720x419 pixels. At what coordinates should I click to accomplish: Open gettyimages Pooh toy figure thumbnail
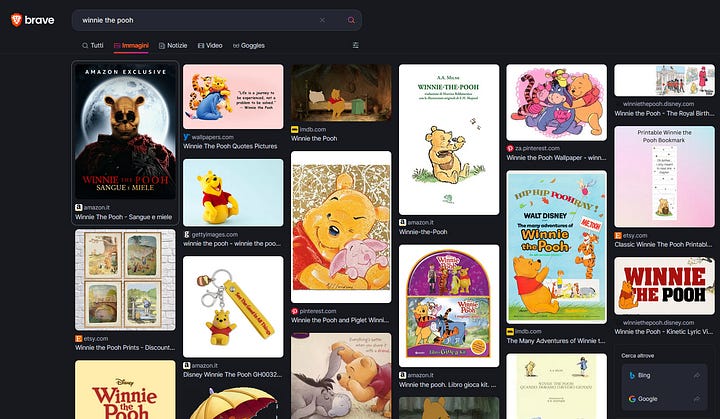233,193
